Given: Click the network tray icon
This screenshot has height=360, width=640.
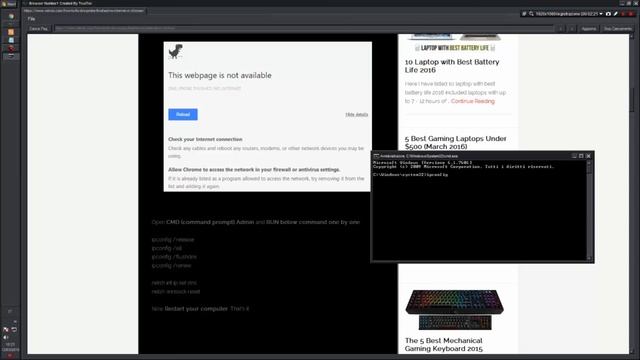Looking at the screenshot, I should click(6, 329).
